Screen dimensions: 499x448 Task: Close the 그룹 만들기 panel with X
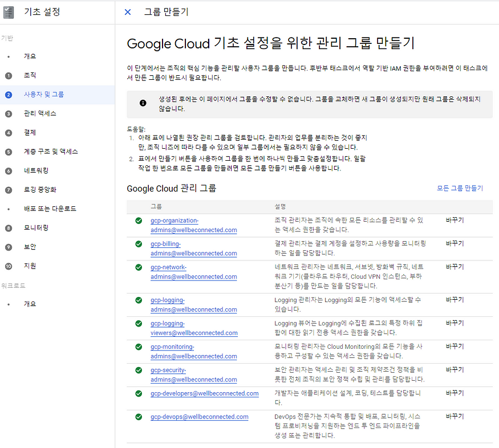click(128, 12)
